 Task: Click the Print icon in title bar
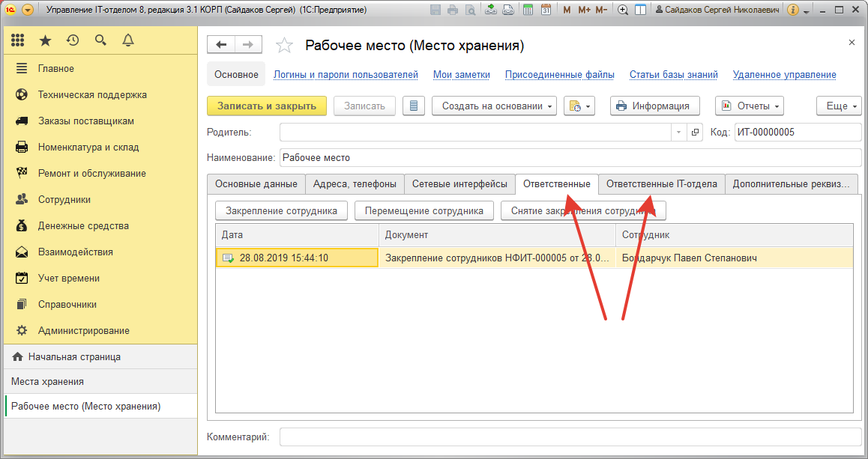[453, 10]
